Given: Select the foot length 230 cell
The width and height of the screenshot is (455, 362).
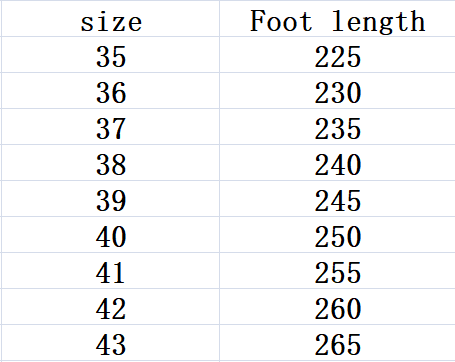Looking at the screenshot, I should pyautogui.click(x=337, y=91).
